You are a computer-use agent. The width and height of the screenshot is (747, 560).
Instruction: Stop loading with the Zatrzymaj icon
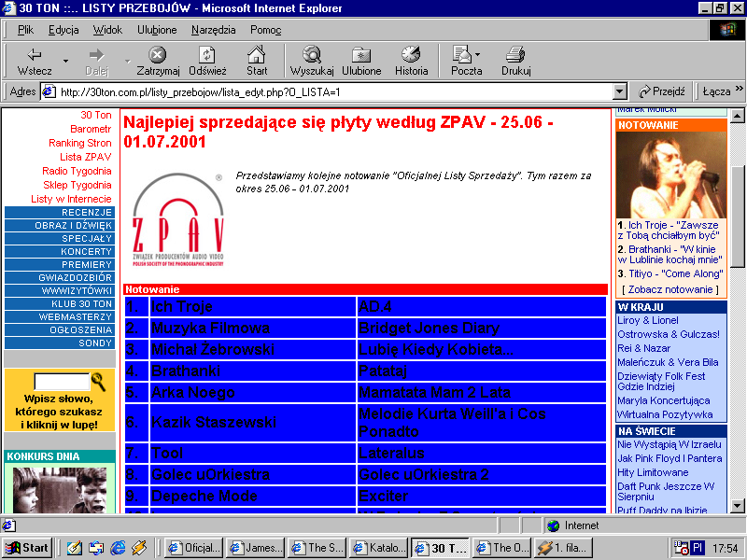[x=158, y=55]
